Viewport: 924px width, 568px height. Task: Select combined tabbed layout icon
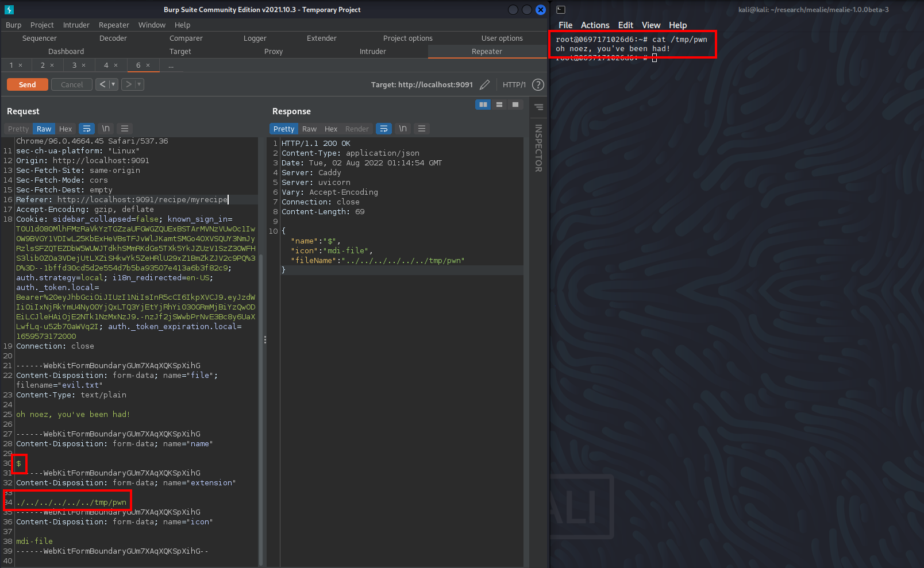515,105
